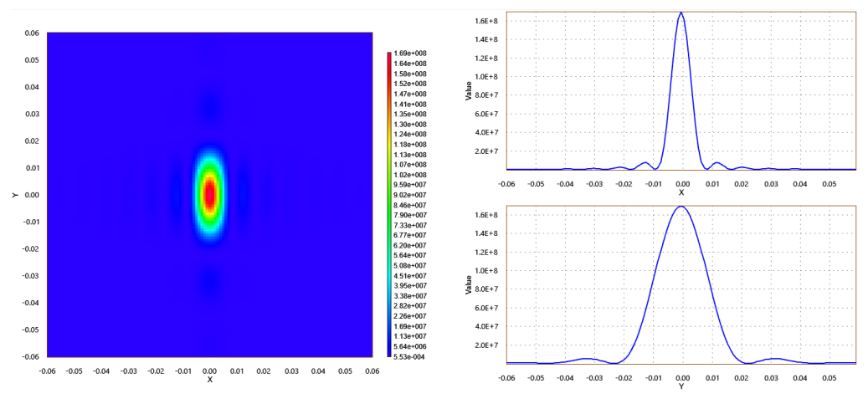Select the 1.69e+007 legend value
868x404 pixels.
(409, 326)
